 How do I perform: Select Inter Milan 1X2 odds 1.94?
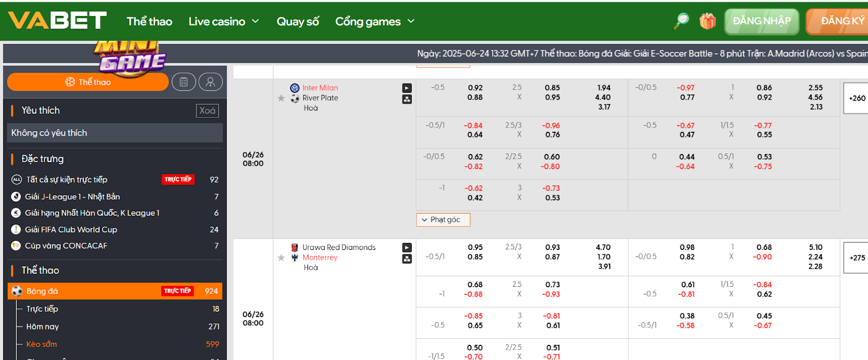604,88
